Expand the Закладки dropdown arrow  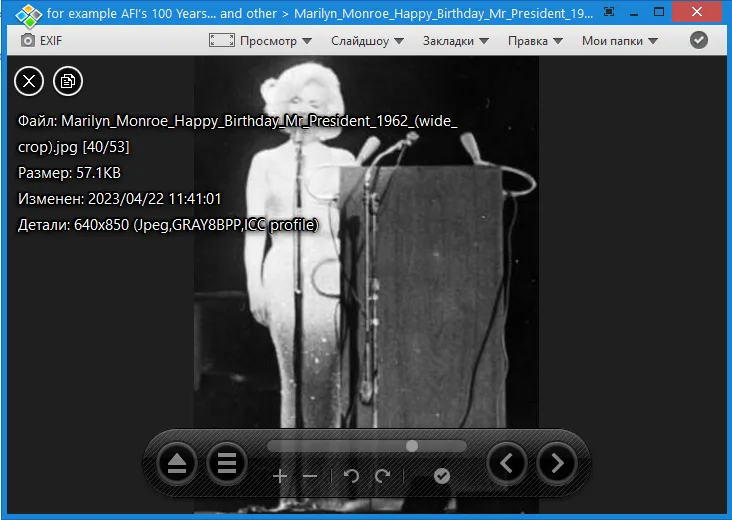pyautogui.click(x=484, y=41)
